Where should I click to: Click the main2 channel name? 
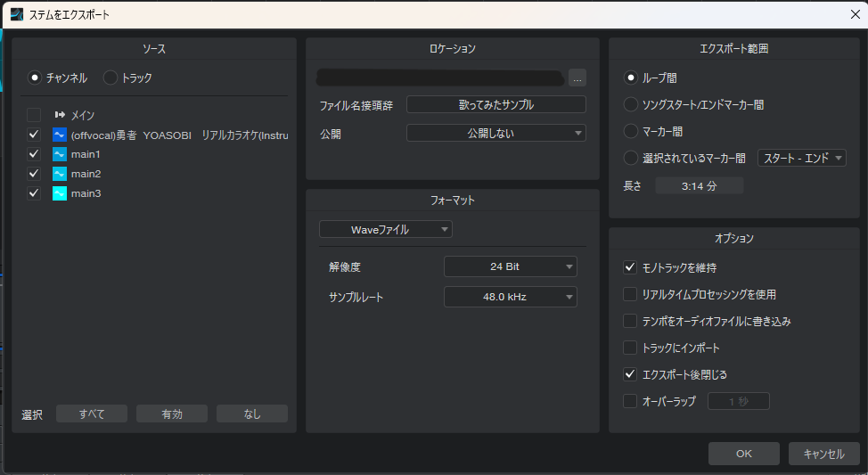tap(86, 174)
